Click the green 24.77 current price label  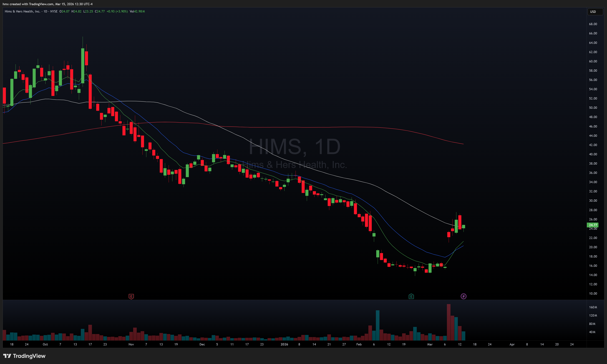[x=593, y=225]
